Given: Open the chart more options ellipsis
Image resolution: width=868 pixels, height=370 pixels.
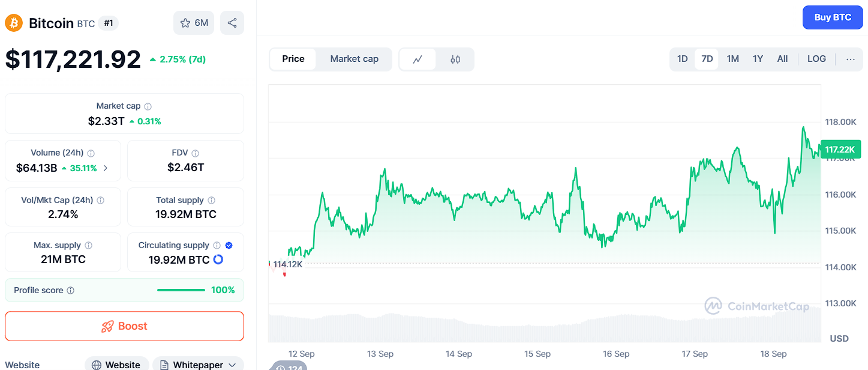Looking at the screenshot, I should (850, 59).
